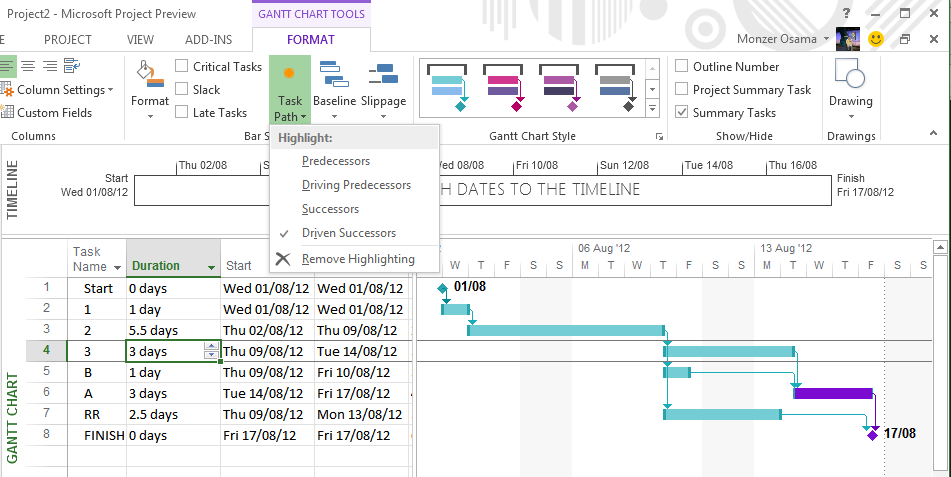951x477 pixels.
Task: Select Driving Predecessors from Highlight menu
Action: [356, 185]
